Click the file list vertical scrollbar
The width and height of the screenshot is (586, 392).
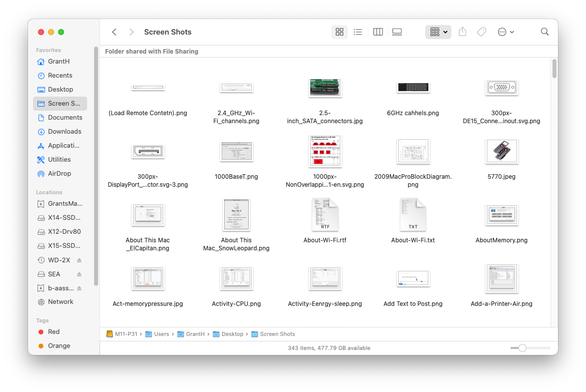[554, 69]
